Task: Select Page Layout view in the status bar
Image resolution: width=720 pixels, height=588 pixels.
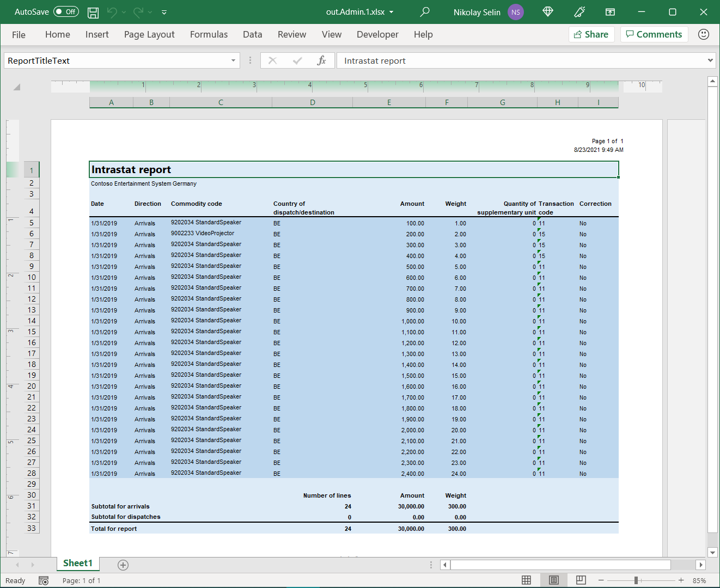Action: pyautogui.click(x=553, y=580)
